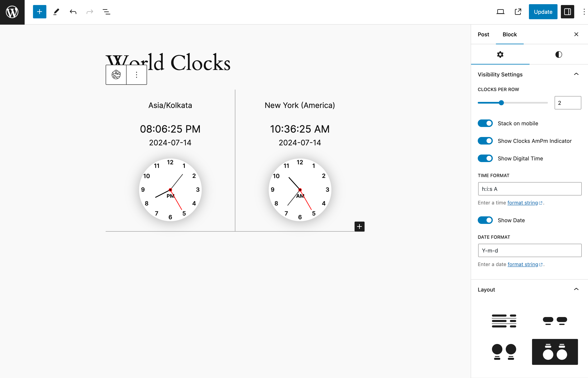Click the format string link under Date Format
Viewport: 588px width, 378px height.
523,264
